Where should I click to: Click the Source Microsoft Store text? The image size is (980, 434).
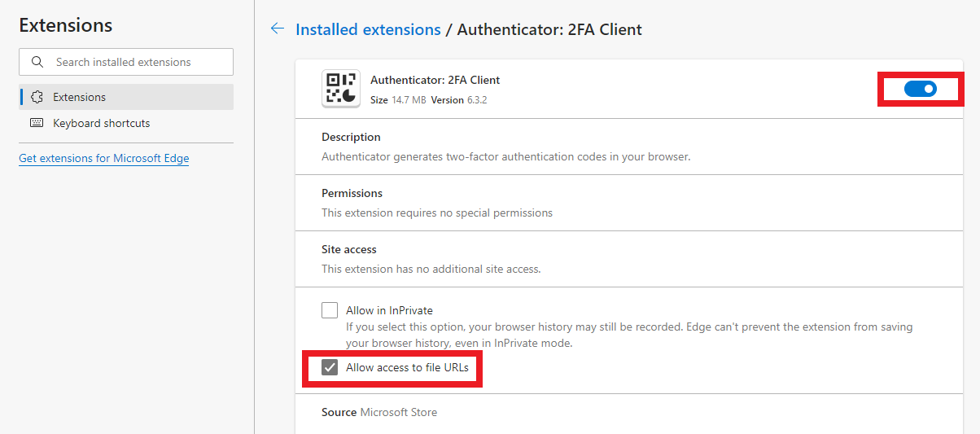379,412
